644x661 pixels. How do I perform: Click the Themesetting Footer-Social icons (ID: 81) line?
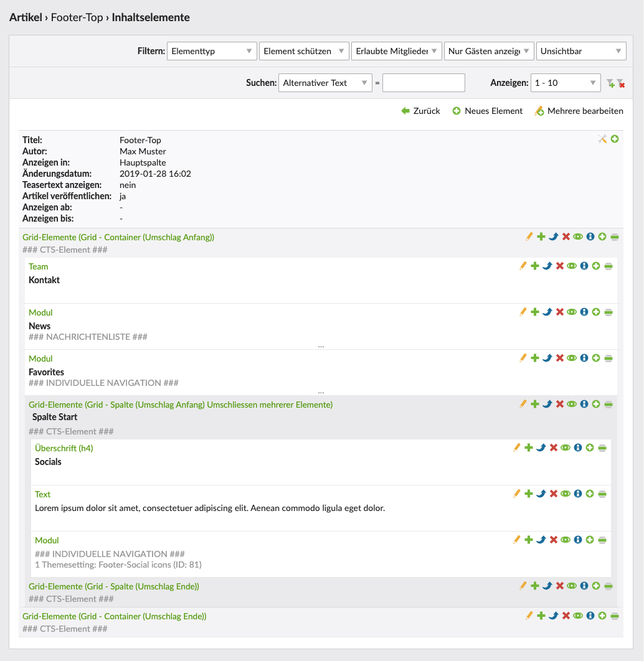(x=118, y=565)
